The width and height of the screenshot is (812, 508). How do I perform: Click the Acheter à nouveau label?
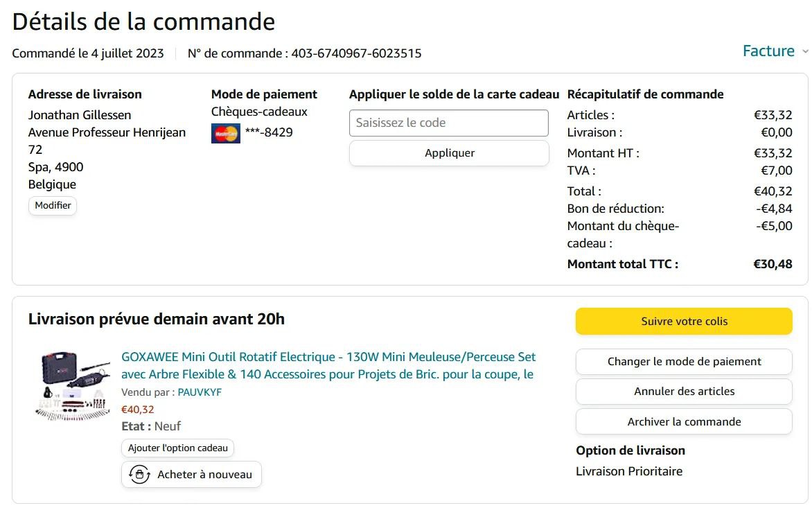click(x=204, y=475)
